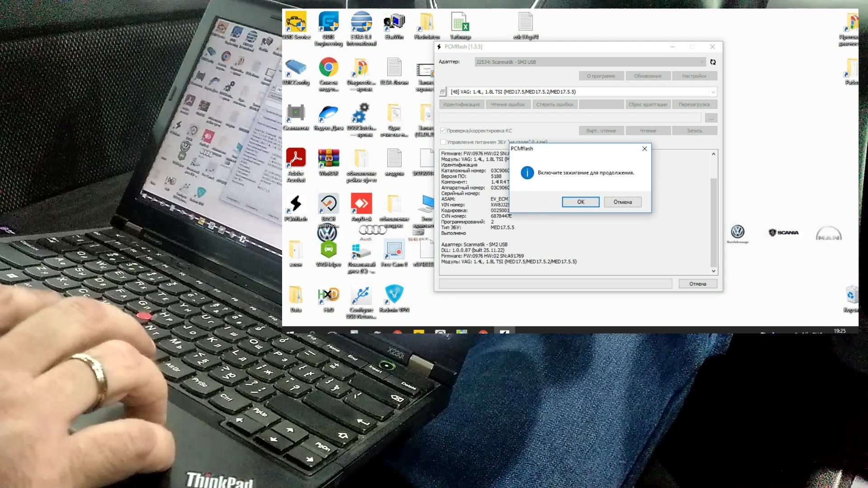
Task: Click the CVN value 6878447E in the log
Action: coord(501,216)
